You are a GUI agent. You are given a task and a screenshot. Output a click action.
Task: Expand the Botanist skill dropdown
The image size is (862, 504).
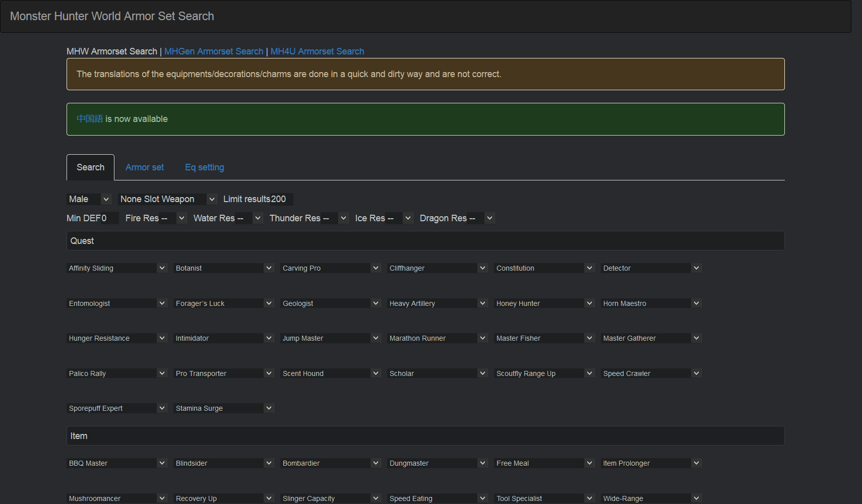point(224,268)
